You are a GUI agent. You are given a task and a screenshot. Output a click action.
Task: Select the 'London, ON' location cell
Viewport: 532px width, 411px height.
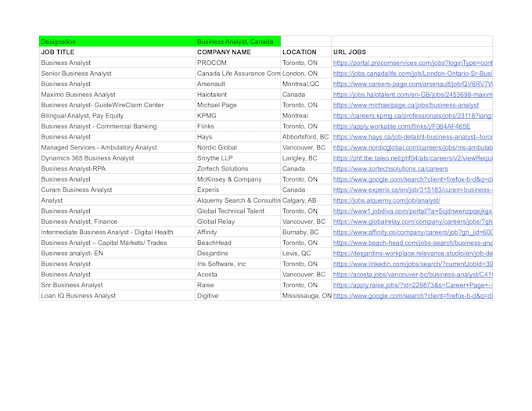(x=306, y=74)
